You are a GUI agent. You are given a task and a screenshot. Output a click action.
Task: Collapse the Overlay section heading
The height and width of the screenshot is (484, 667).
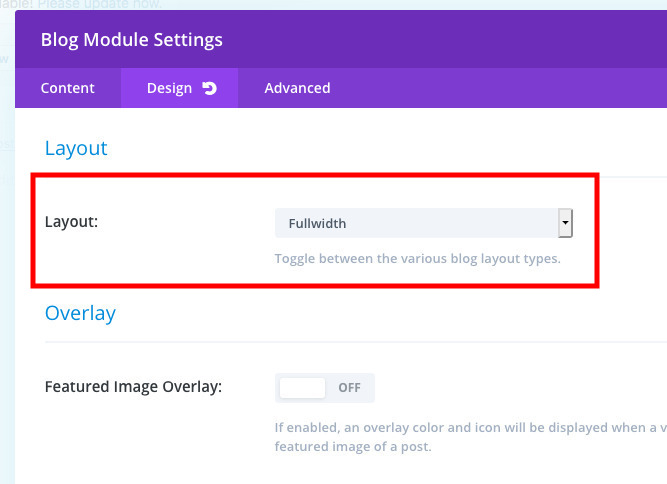(80, 313)
